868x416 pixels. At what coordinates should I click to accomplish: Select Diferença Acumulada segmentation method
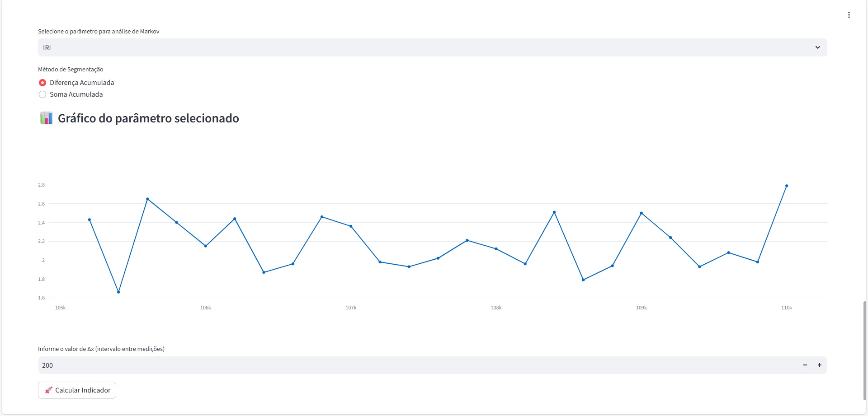pyautogui.click(x=42, y=83)
